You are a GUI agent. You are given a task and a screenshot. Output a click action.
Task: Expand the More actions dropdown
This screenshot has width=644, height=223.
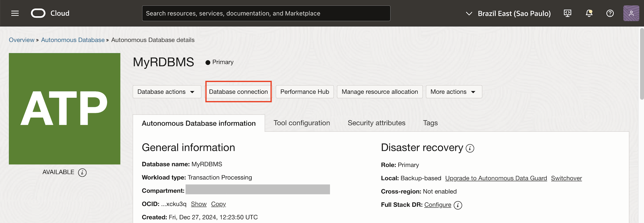point(454,92)
